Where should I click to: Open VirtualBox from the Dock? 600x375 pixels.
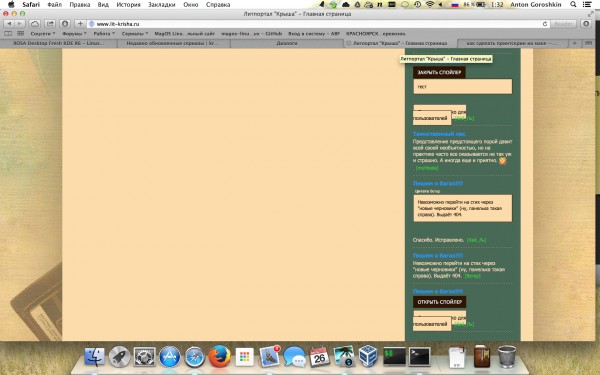tap(368, 357)
